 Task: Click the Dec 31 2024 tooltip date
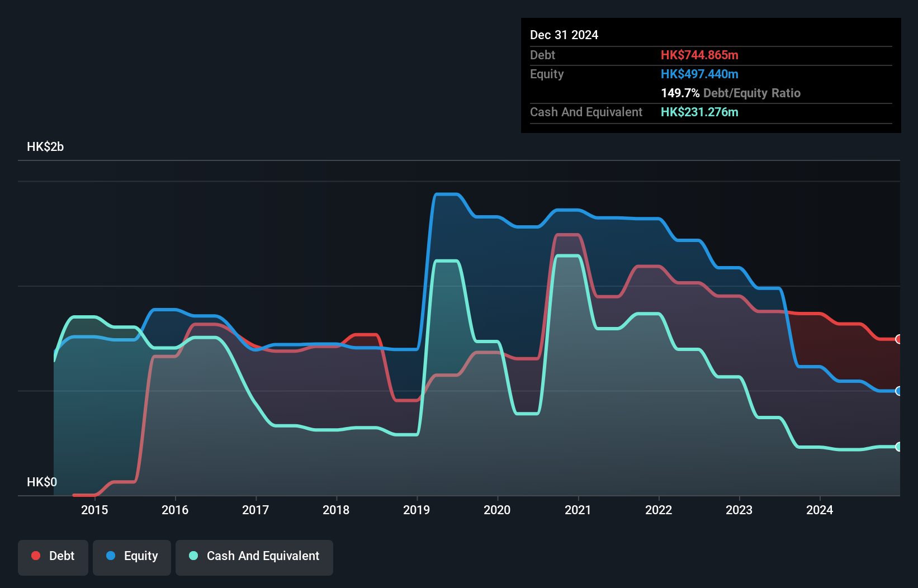tap(564, 35)
